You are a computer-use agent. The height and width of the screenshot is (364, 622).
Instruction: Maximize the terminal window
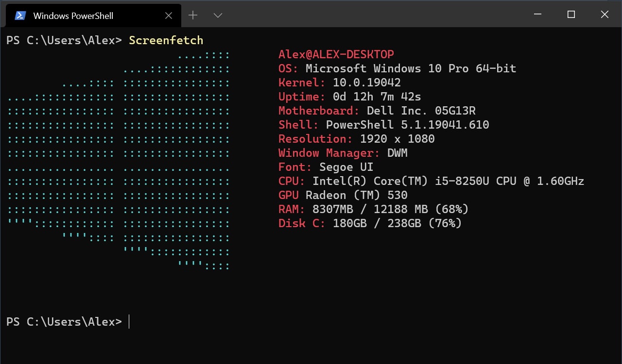[x=571, y=15]
